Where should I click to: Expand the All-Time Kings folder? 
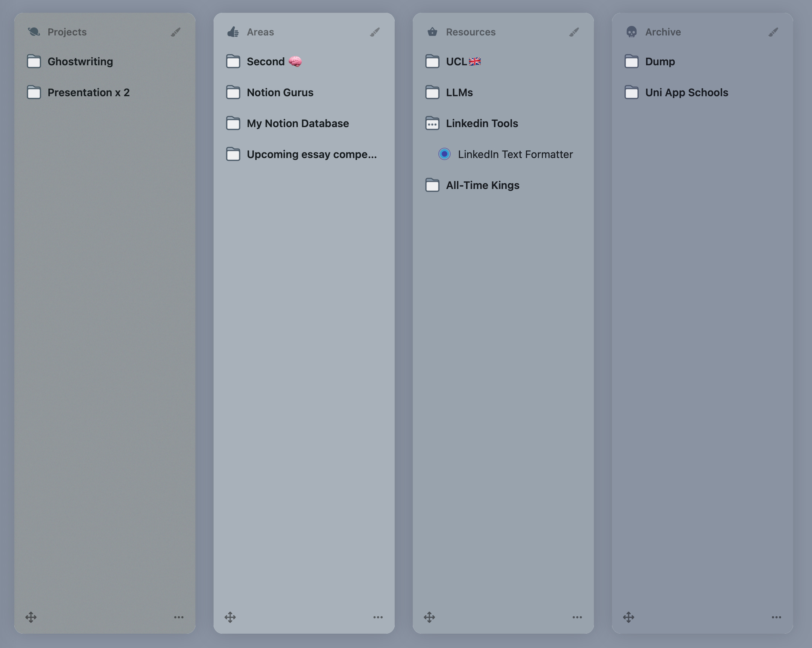tap(432, 185)
